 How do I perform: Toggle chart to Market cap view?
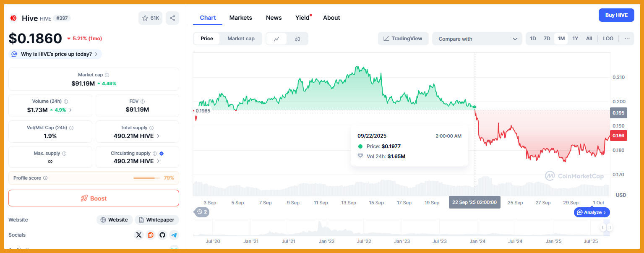pyautogui.click(x=241, y=39)
